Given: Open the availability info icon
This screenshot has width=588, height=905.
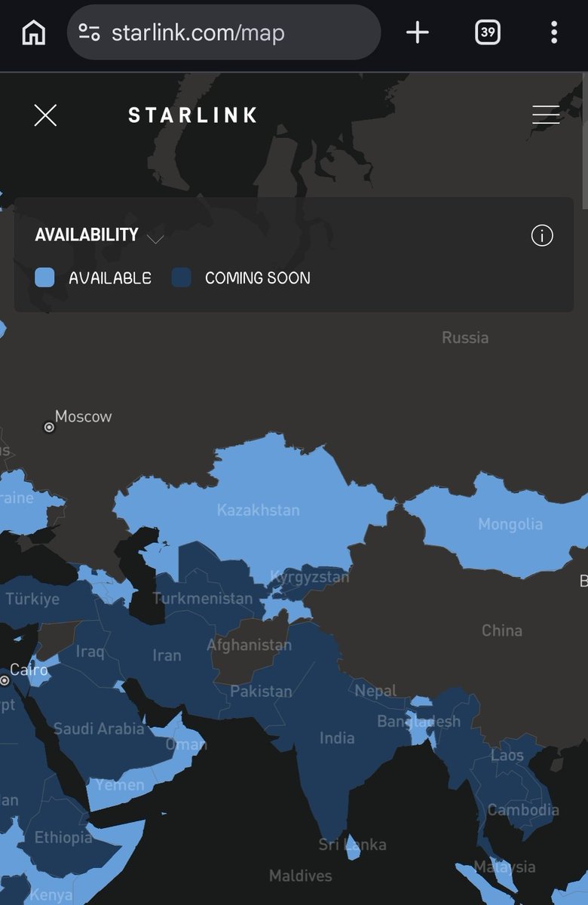Looking at the screenshot, I should coord(542,236).
